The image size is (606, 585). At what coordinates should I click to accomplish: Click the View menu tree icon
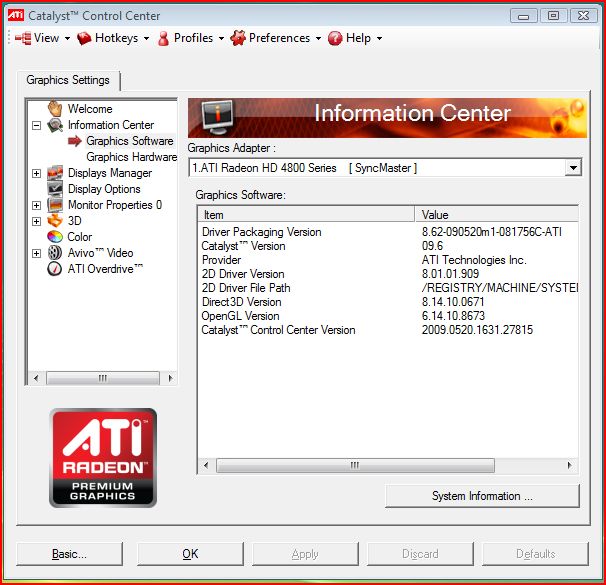[23, 38]
